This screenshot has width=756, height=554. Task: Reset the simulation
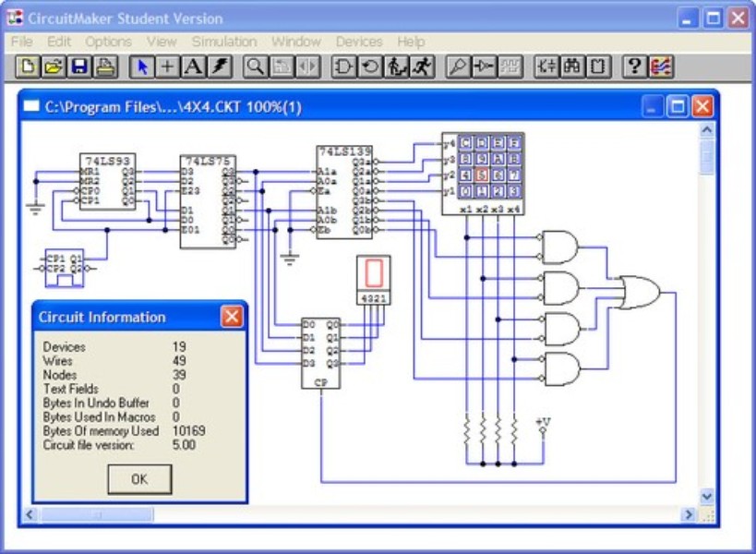(368, 65)
